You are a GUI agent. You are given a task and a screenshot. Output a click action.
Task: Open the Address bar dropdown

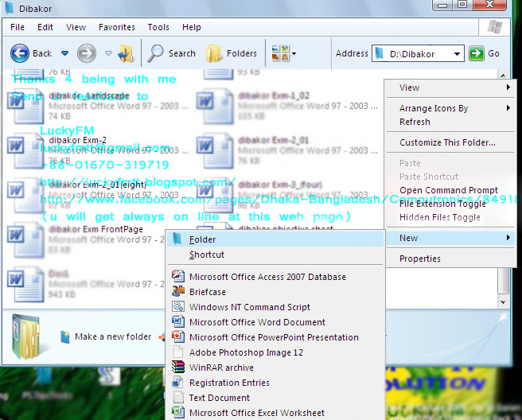[x=457, y=53]
